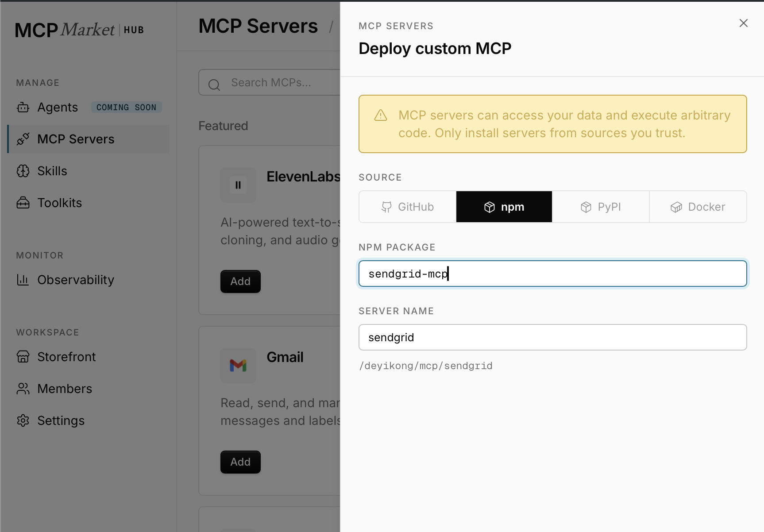Click the Gmail card title
This screenshot has height=532, width=764.
(285, 357)
